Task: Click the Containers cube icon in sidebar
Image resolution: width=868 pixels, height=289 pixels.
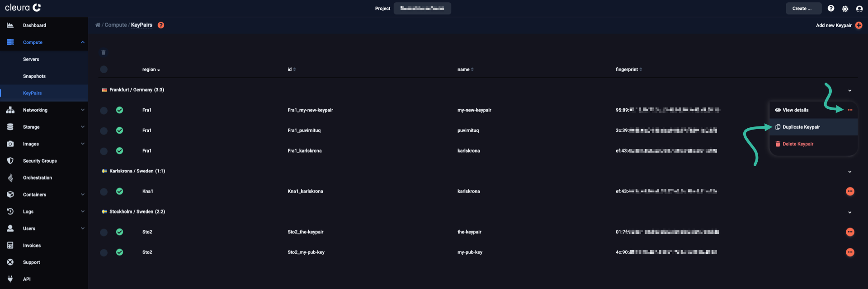Action: (x=10, y=195)
